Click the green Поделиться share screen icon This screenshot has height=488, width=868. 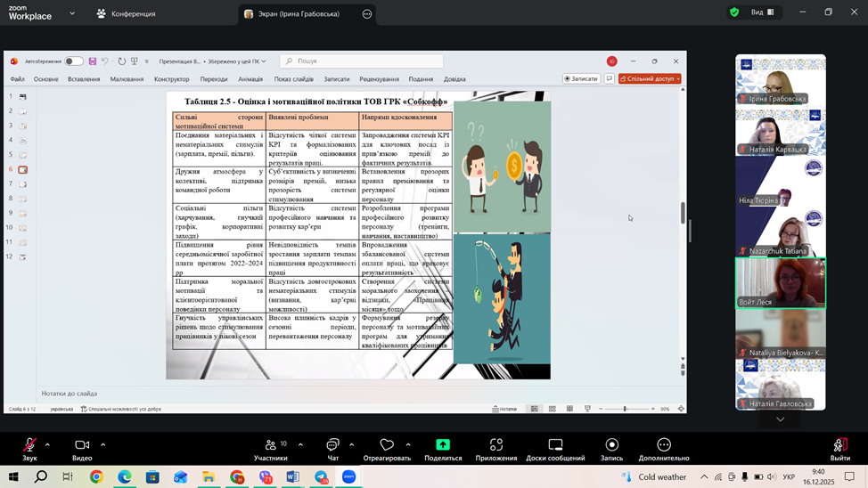pos(442,445)
